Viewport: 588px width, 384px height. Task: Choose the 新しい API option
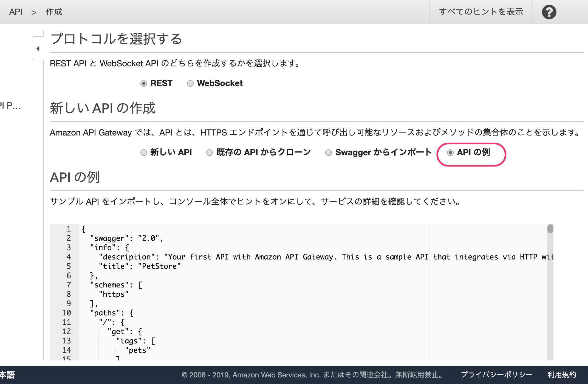143,153
